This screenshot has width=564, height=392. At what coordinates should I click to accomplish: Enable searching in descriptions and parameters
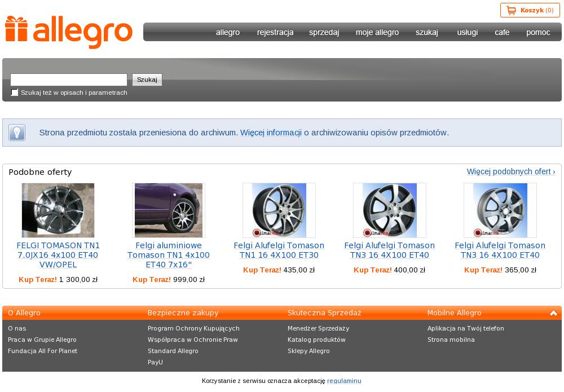pos(15,93)
